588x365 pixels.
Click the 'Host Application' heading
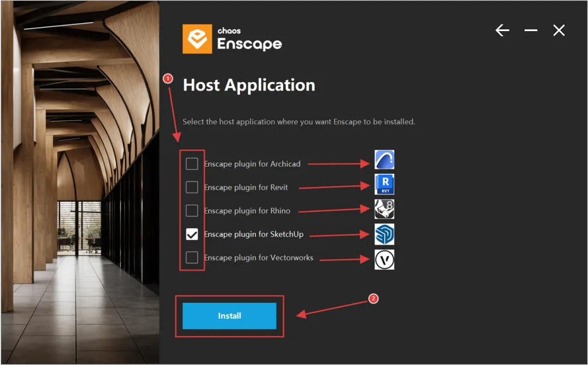point(249,85)
